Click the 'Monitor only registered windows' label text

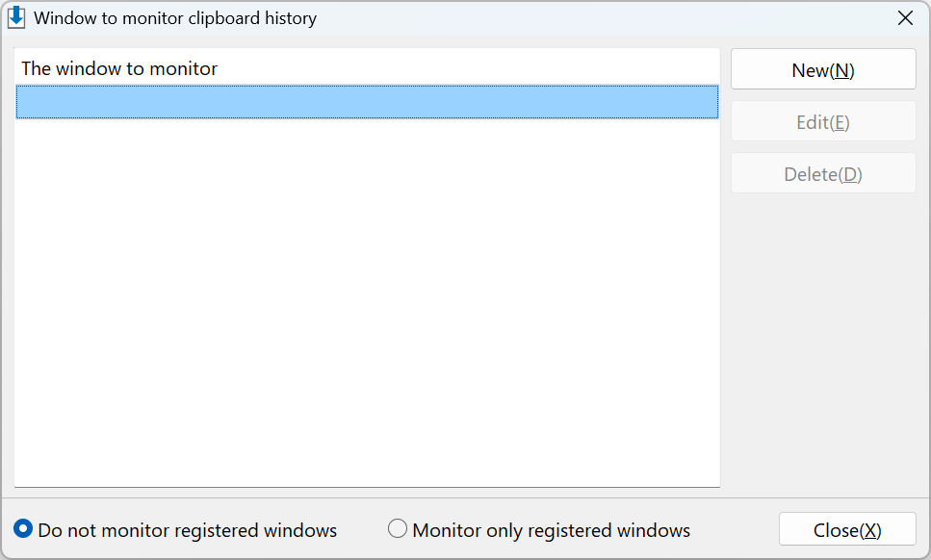(551, 530)
